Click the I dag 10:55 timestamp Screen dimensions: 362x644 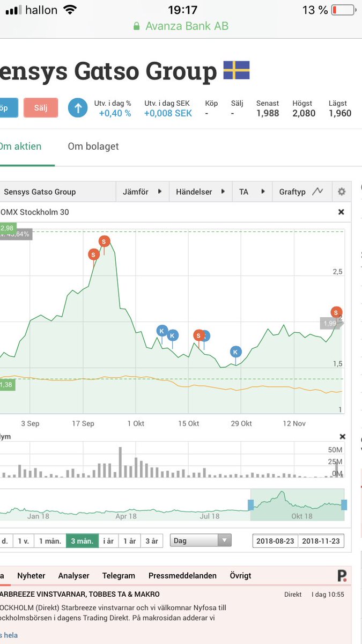[328, 594]
